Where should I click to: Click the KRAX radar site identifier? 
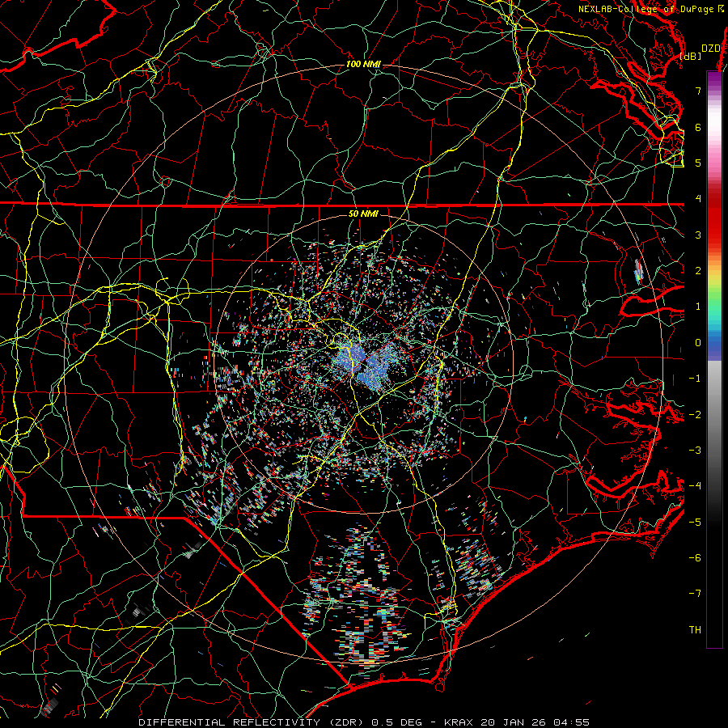[x=459, y=722]
